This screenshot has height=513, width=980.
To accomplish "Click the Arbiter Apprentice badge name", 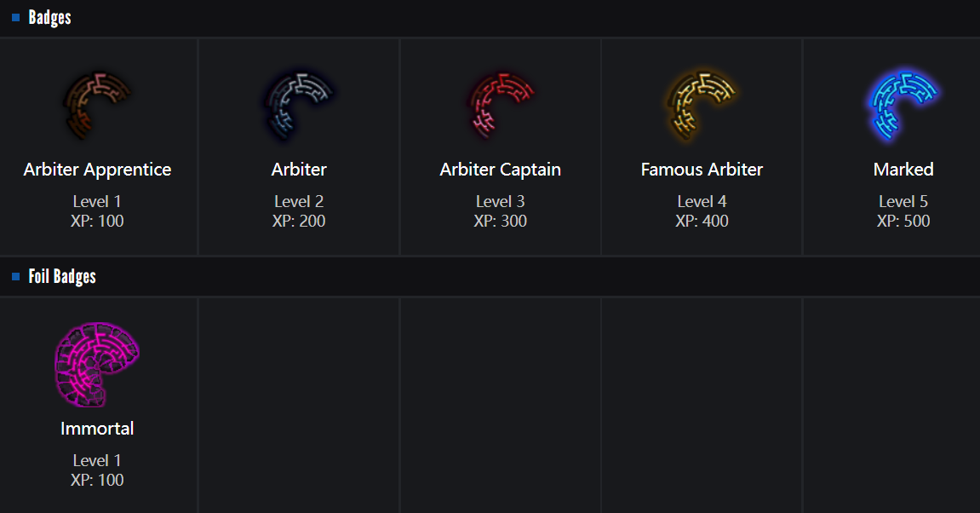I will click(x=97, y=170).
